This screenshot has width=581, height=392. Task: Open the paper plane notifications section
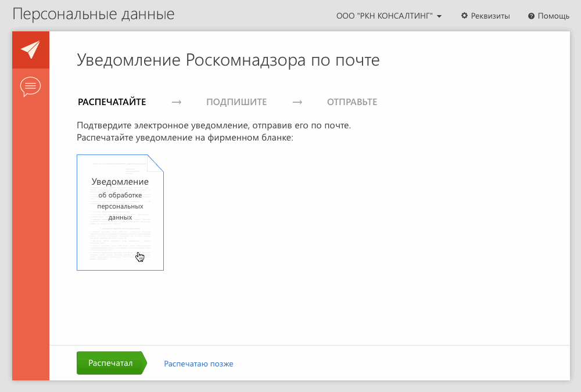(30, 50)
